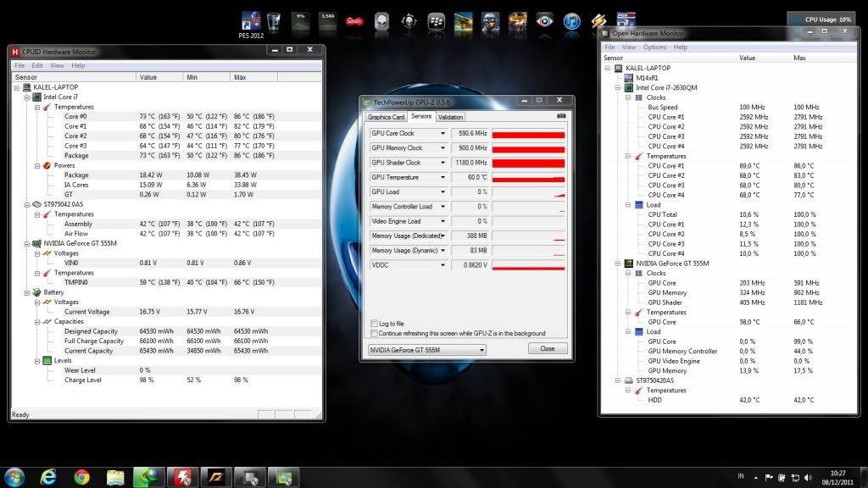Click the GPU-Z screenshot camera icon

pyautogui.click(x=561, y=116)
